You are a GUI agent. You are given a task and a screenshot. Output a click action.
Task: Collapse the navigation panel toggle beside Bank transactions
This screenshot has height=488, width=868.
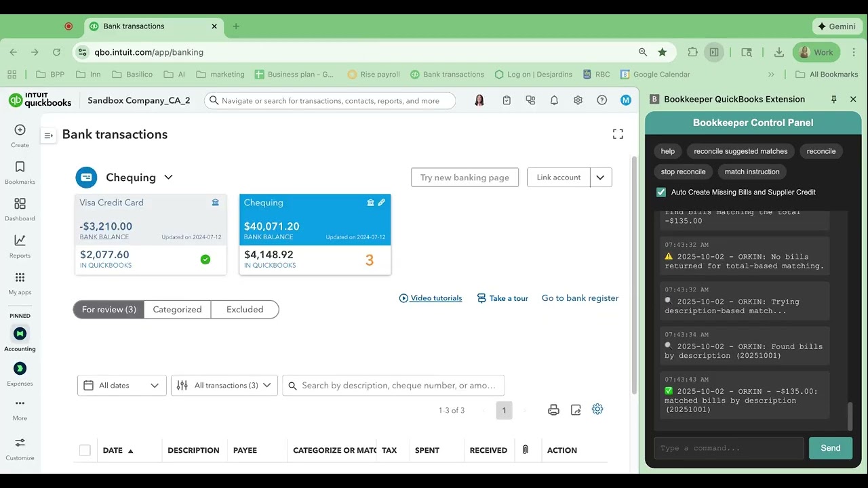(x=48, y=136)
